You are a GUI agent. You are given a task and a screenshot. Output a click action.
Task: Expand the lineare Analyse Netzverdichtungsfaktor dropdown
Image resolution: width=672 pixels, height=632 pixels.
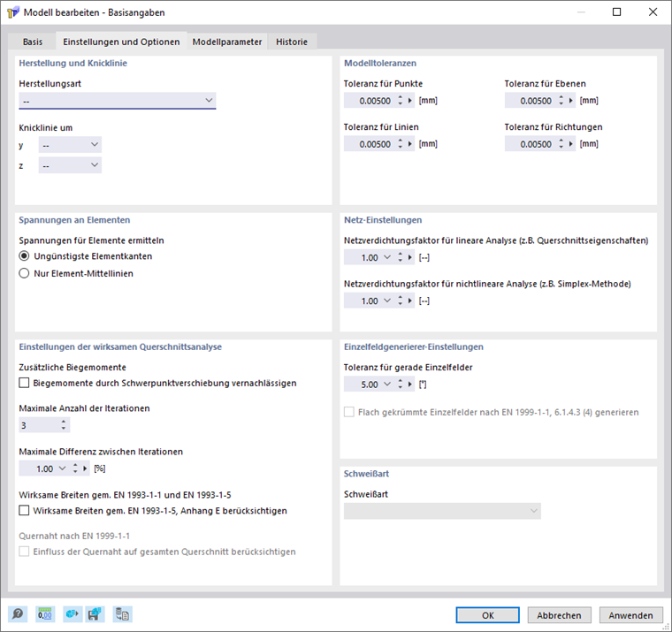[x=387, y=257]
